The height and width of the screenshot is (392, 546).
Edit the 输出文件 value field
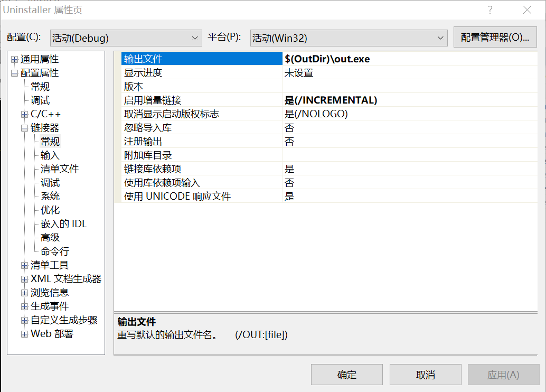(x=409, y=59)
